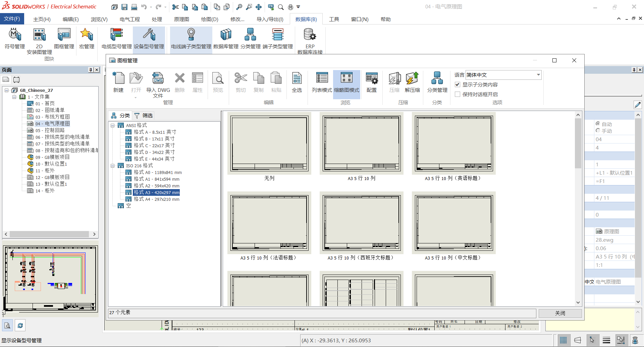This screenshot has width=644, height=347.
Task: Click the print icon in quick toolbar
Action: pos(134,7)
